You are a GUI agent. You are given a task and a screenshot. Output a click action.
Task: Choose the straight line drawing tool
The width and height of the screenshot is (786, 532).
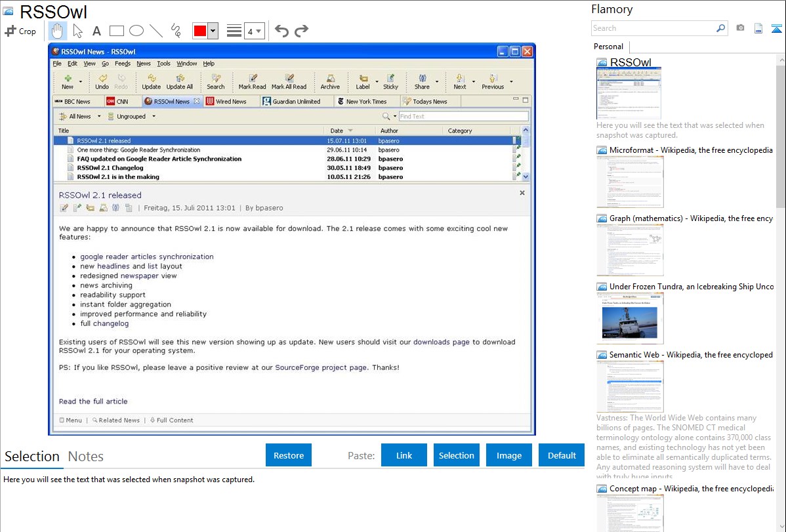click(x=156, y=31)
